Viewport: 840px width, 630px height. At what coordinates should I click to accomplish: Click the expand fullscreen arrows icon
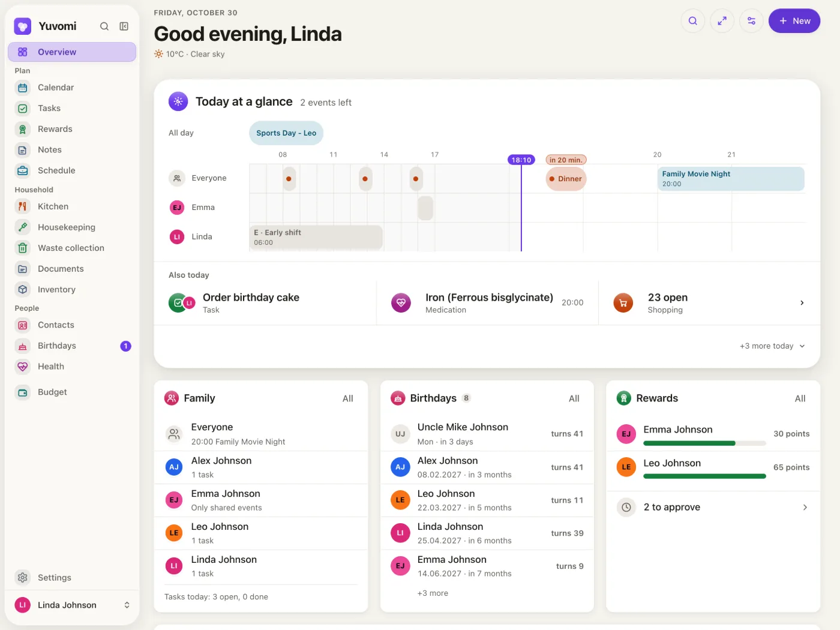point(722,21)
